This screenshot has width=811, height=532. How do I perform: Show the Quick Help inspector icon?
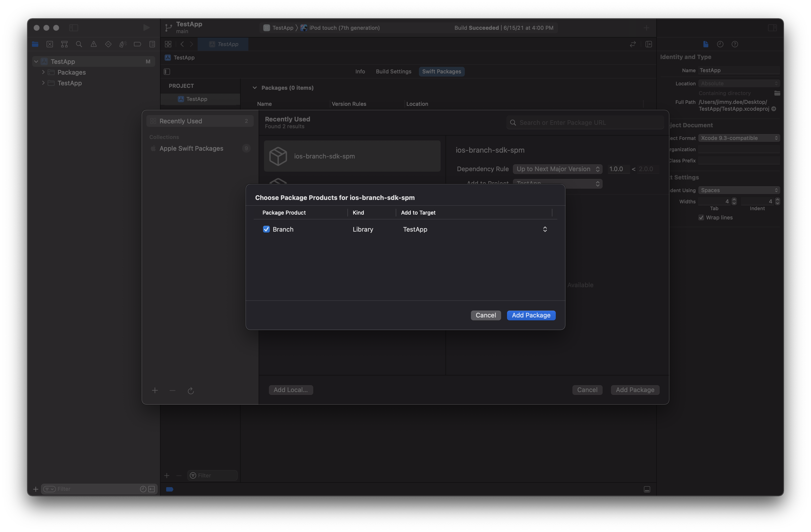(735, 44)
